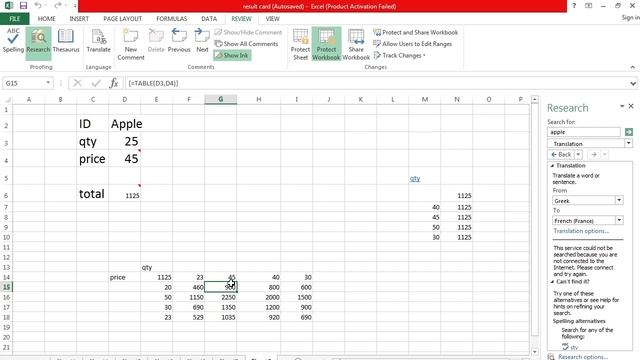Switch to the PAGE LAYOUT tab

point(122,19)
